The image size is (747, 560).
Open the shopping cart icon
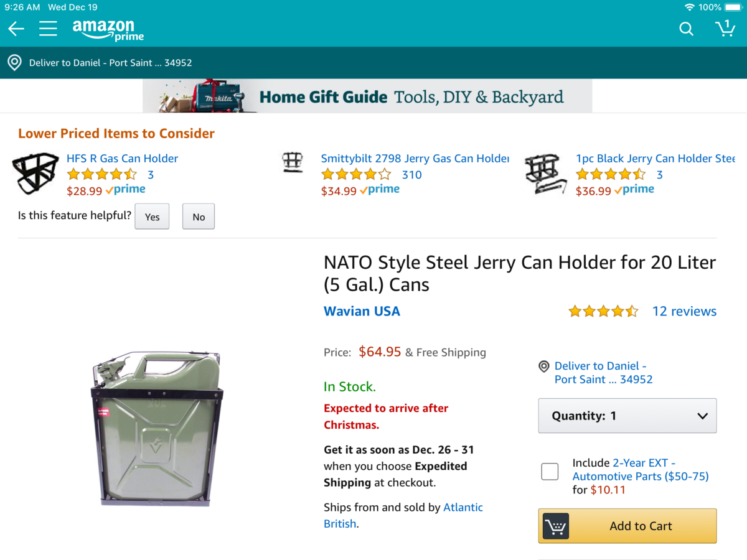tap(725, 29)
